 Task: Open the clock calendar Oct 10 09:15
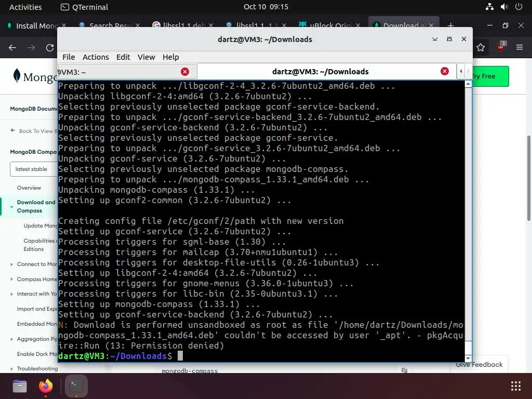pyautogui.click(x=266, y=7)
